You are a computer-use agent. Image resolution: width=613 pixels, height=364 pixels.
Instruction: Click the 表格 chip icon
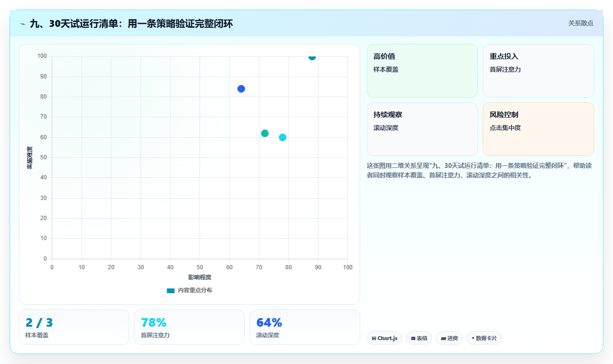pos(413,338)
